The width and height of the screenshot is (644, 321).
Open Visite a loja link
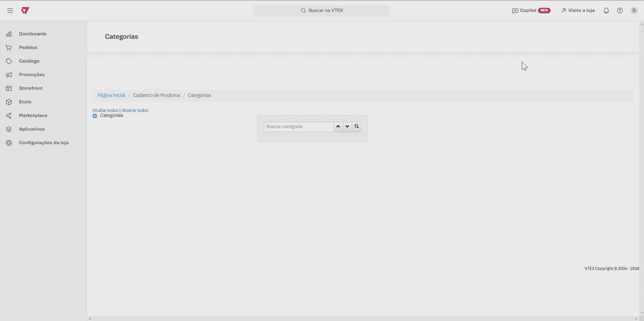pyautogui.click(x=578, y=11)
